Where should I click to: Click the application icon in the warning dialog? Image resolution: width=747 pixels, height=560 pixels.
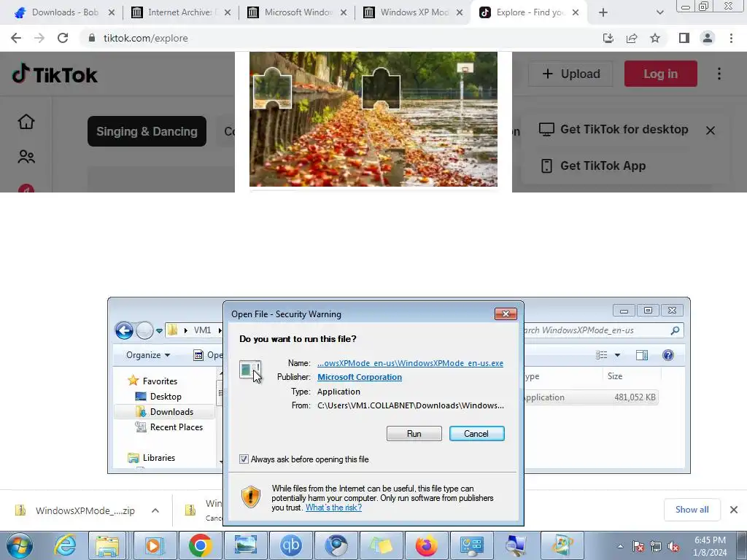coord(250,370)
